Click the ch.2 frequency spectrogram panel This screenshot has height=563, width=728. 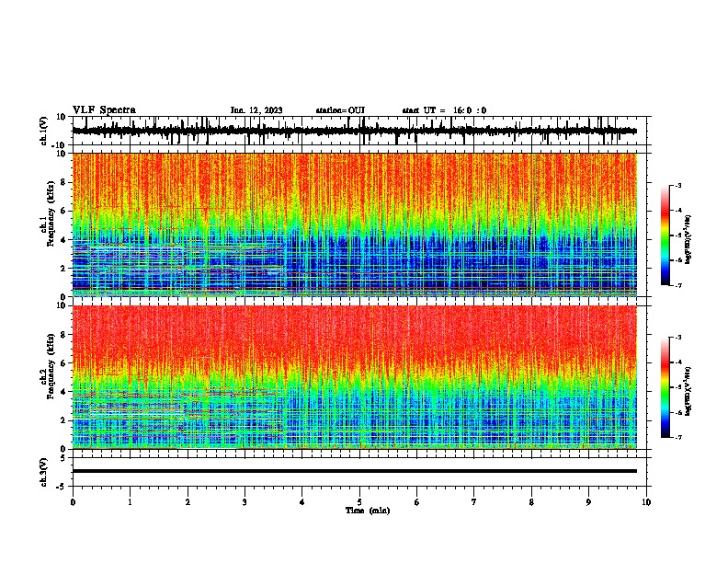(x=354, y=377)
